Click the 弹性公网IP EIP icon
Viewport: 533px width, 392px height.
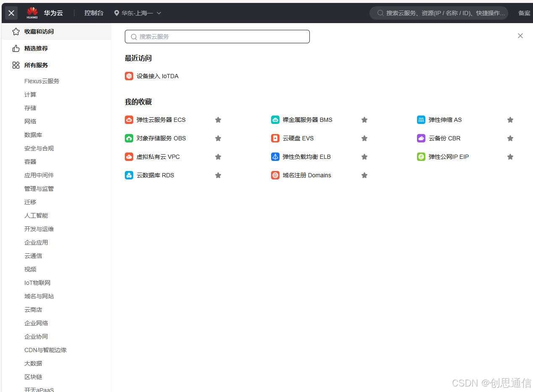421,157
